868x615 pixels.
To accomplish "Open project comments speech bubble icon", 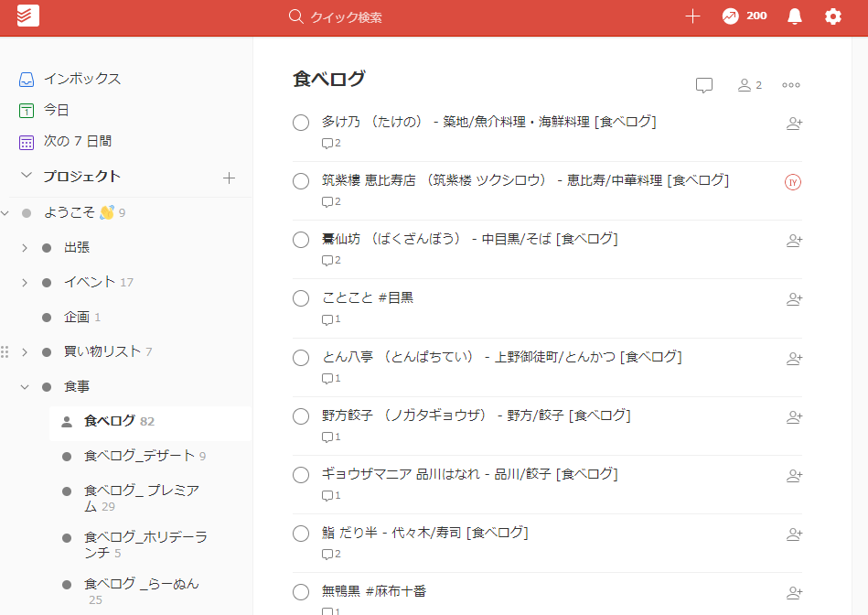I will pyautogui.click(x=704, y=85).
